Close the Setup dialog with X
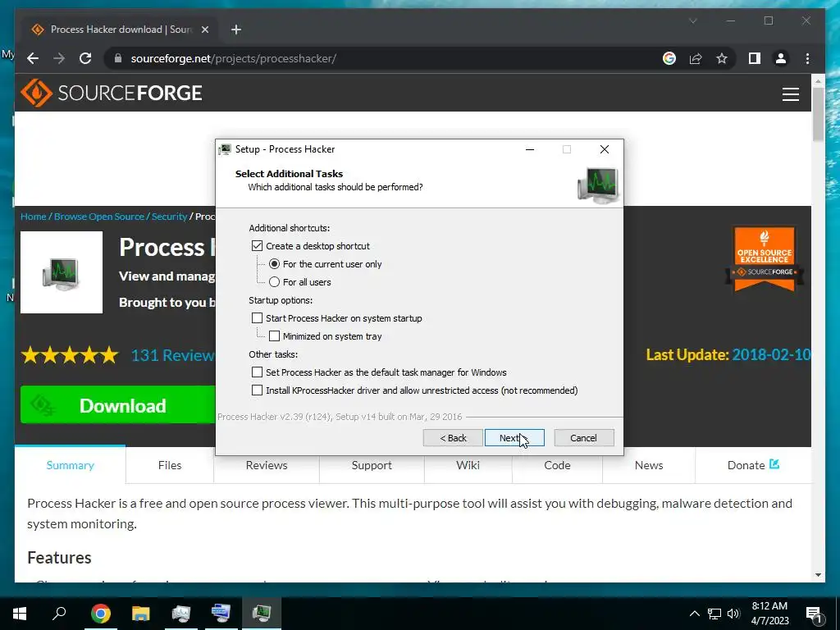 (605, 149)
